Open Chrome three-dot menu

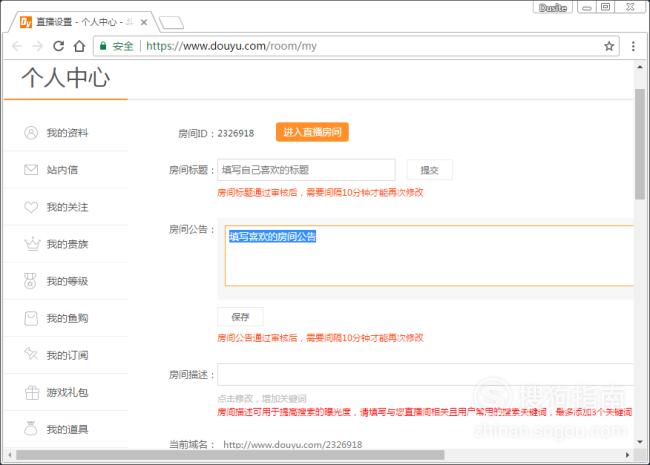[633, 46]
